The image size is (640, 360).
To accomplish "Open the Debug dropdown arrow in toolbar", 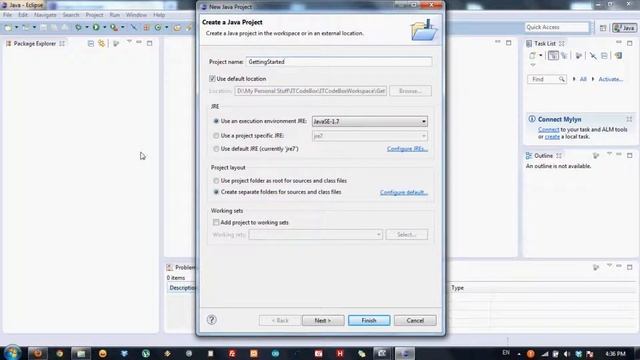I will click(87, 28).
